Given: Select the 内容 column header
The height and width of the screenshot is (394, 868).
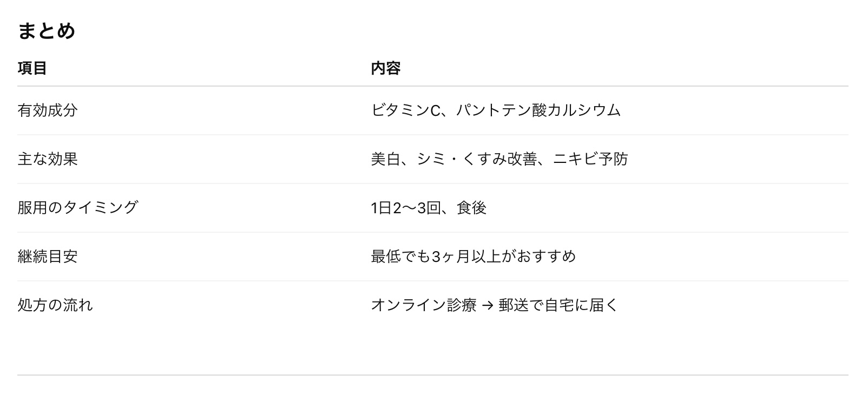Looking at the screenshot, I should tap(386, 68).
